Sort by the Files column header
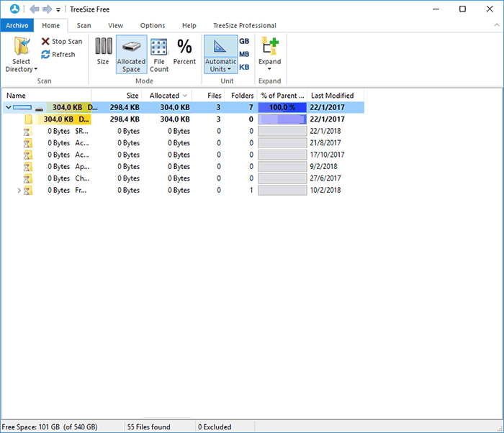 pyautogui.click(x=207, y=96)
